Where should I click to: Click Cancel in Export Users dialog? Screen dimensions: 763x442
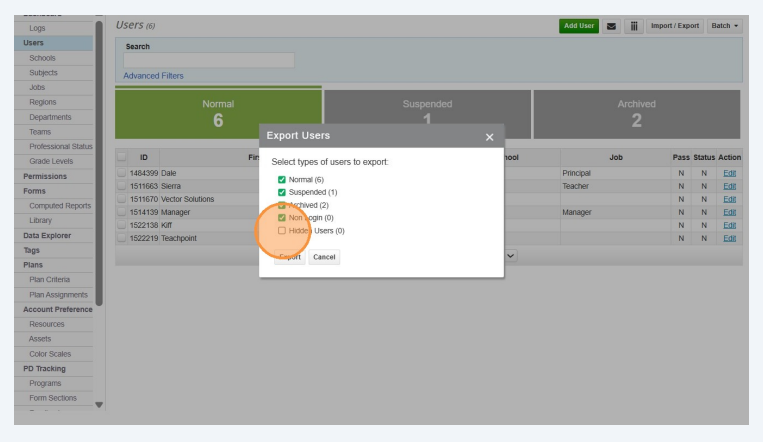point(324,257)
